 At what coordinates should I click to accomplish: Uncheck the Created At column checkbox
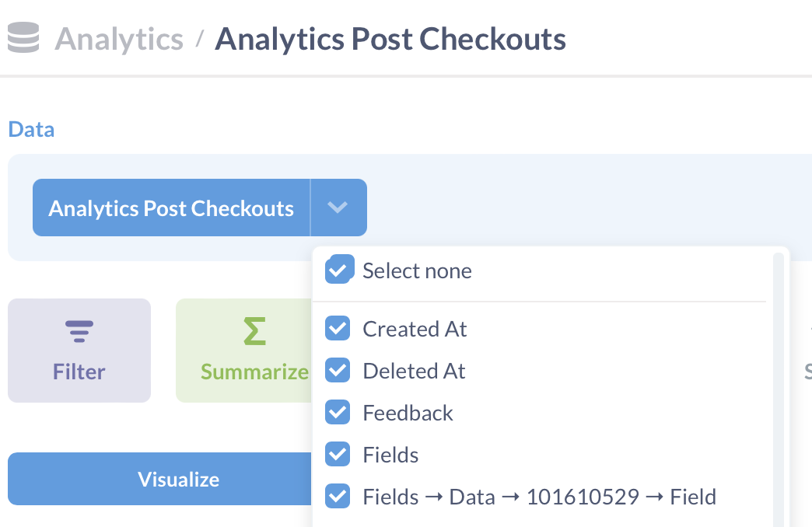338,329
